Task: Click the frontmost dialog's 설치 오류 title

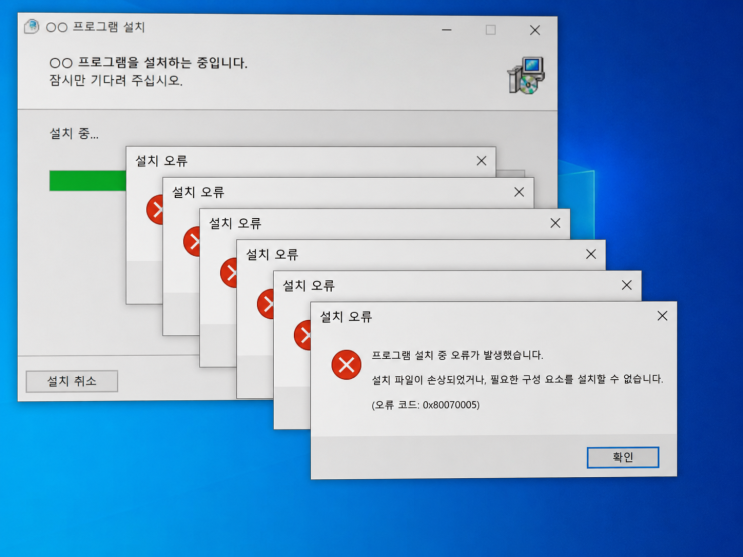Action: 346,317
